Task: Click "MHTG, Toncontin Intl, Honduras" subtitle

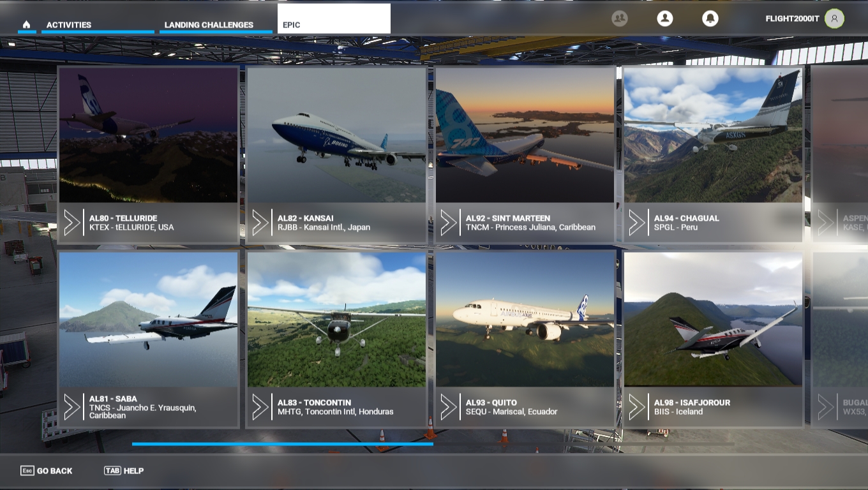Action: pyautogui.click(x=335, y=412)
